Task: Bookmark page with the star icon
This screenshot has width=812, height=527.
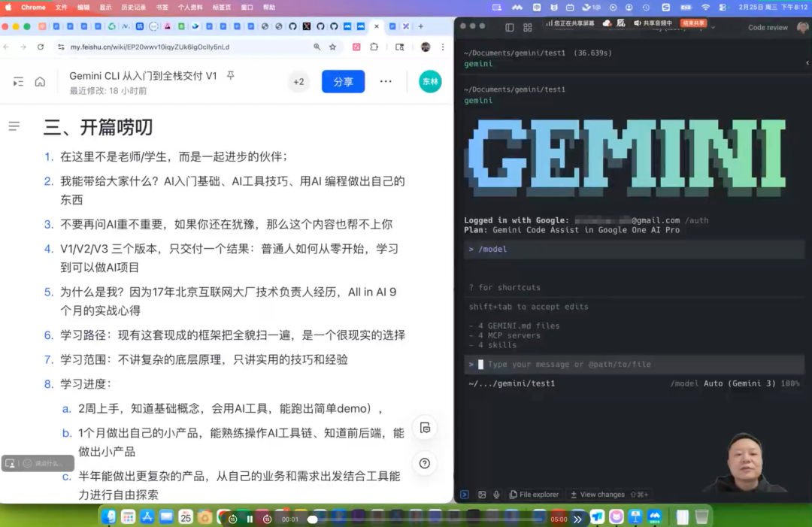Action: pos(332,47)
